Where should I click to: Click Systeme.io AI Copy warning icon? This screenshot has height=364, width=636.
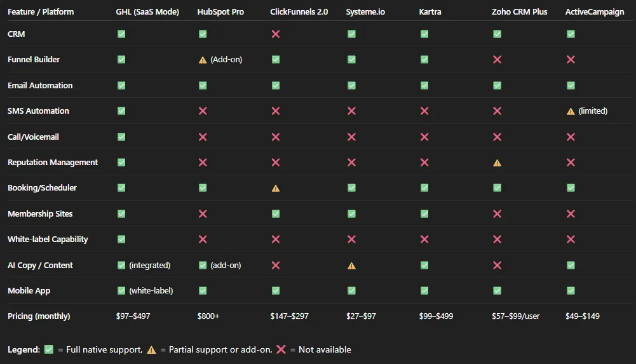351,266
